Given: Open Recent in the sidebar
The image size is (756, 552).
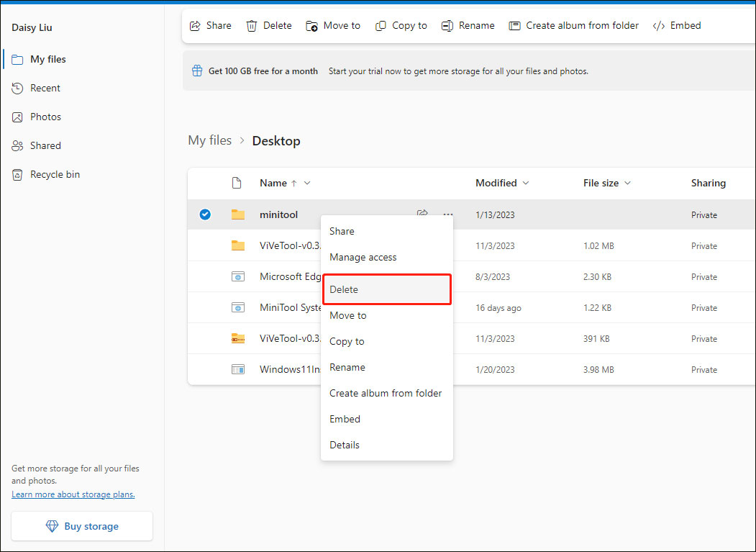Looking at the screenshot, I should [36, 88].
